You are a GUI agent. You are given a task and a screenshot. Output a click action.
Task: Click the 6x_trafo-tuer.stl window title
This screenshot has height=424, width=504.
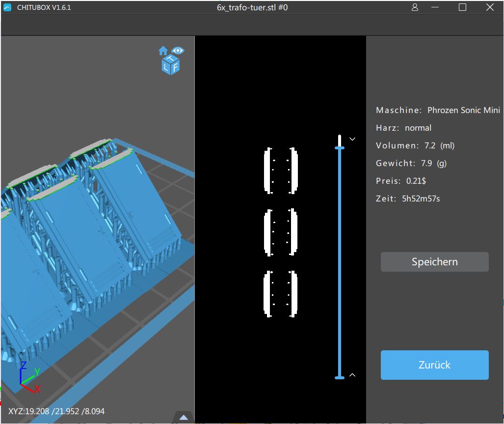(x=252, y=7)
